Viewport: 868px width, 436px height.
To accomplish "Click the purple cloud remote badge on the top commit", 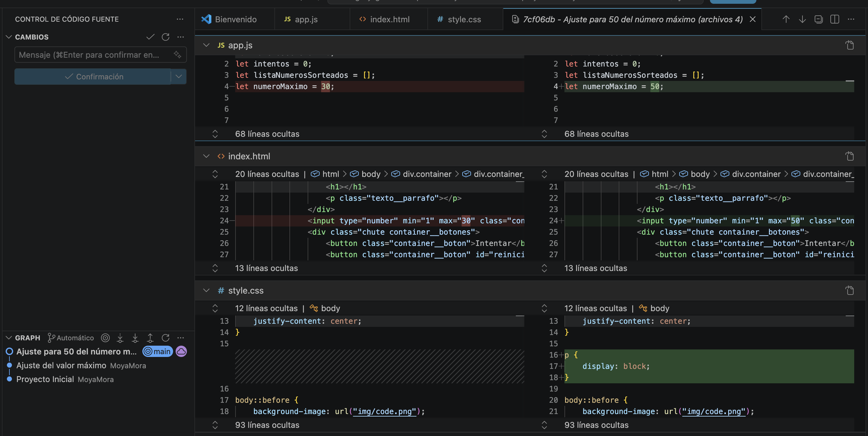I will click(x=181, y=351).
